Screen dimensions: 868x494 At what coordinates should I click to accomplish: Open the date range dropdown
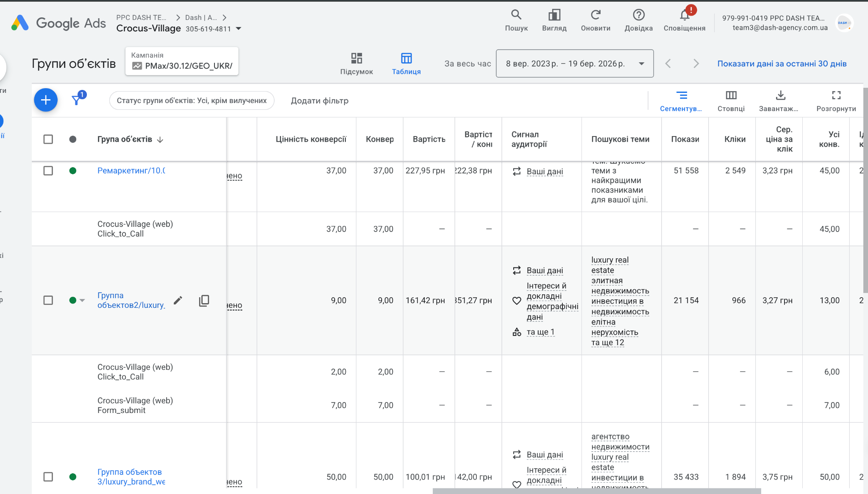coord(574,64)
